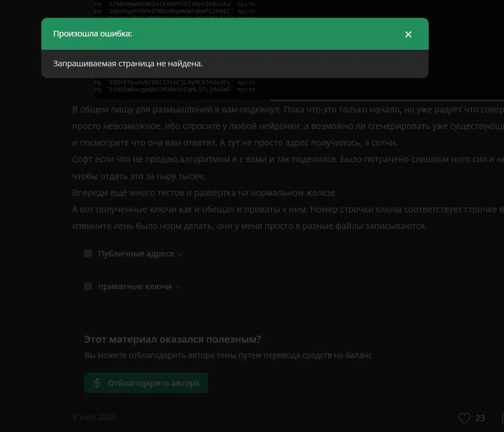504x432 pixels.
Task: Click the line starting А вот полученные ключи
Action: (x=288, y=209)
